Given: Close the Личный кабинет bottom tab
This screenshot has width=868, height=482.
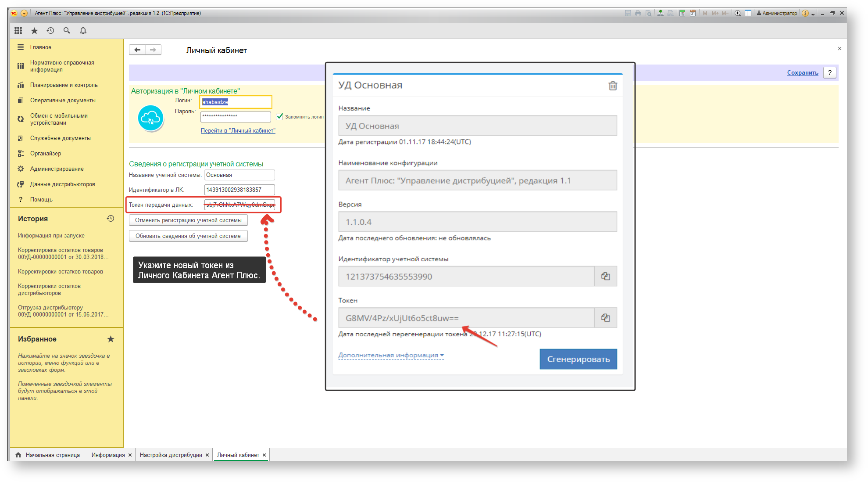Looking at the screenshot, I should pos(264,455).
